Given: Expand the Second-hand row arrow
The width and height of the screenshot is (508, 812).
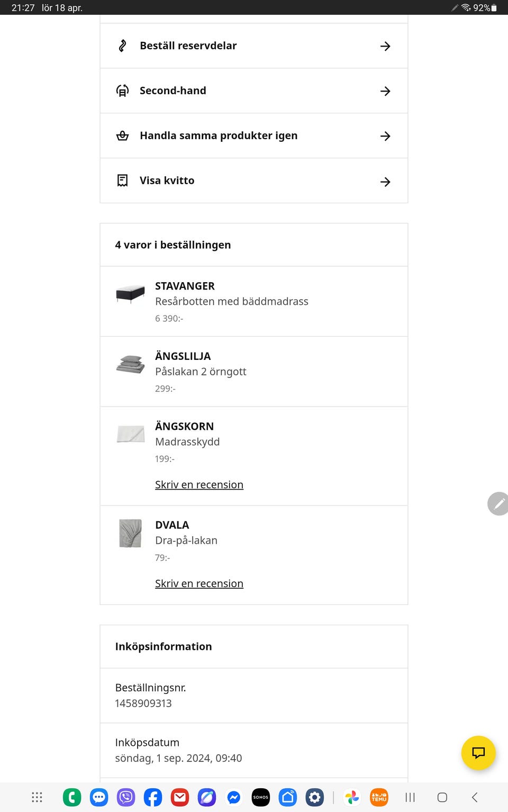Looking at the screenshot, I should (385, 91).
